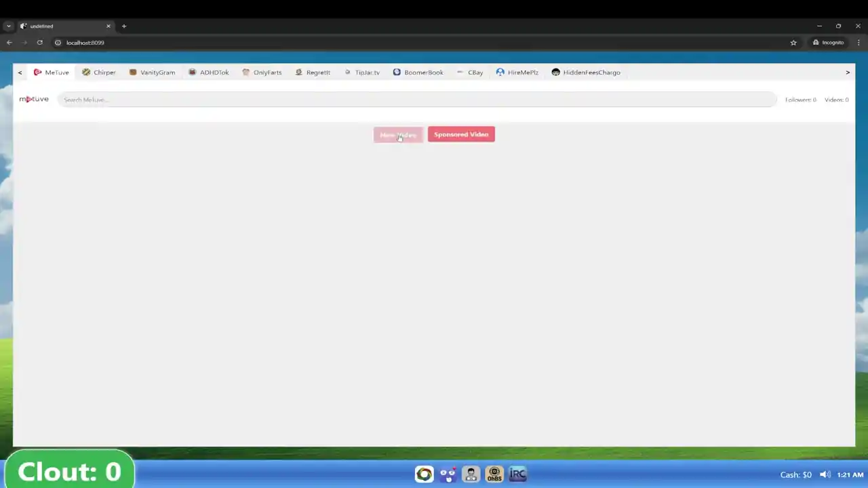
Task: Bookmark the page with the star icon
Action: pyautogui.click(x=793, y=43)
